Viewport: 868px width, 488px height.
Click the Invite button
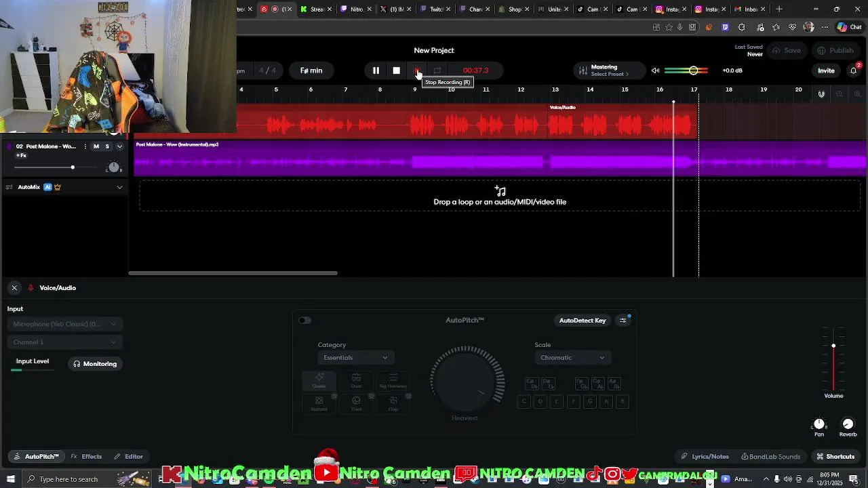click(826, 70)
